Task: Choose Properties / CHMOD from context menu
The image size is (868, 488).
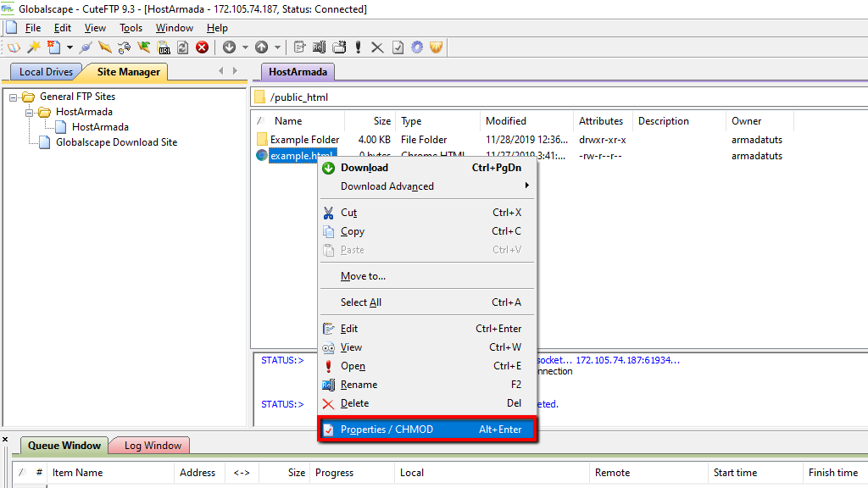Action: [x=427, y=430]
